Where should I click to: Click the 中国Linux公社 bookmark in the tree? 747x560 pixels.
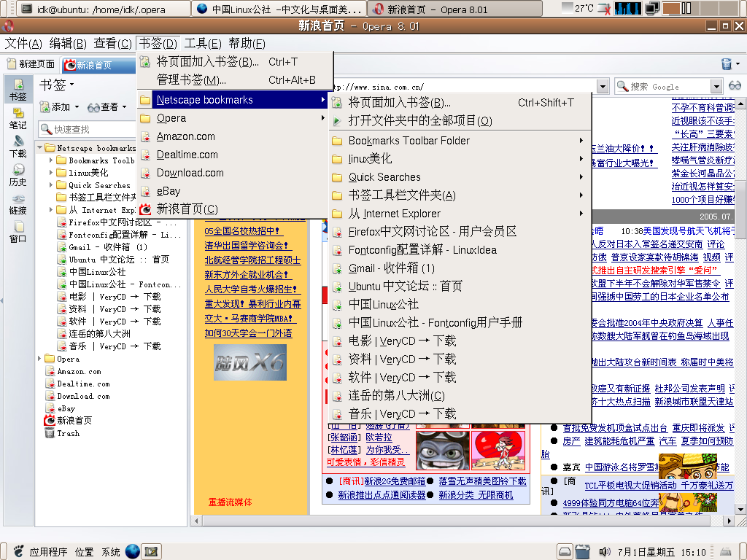pyautogui.click(x=97, y=272)
